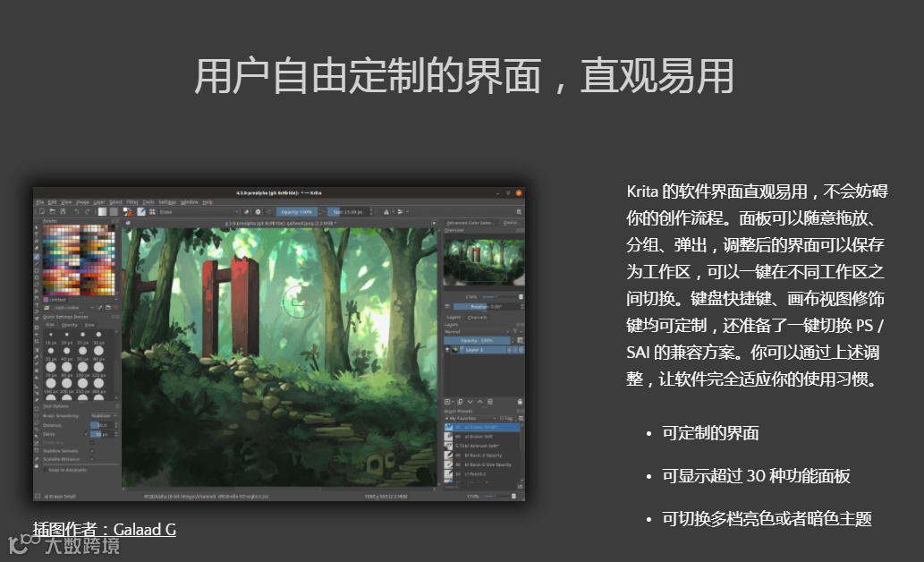924x562 pixels.
Task: Toggle the Stabilize Sensors checkbox
Action: pyautogui.click(x=92, y=450)
